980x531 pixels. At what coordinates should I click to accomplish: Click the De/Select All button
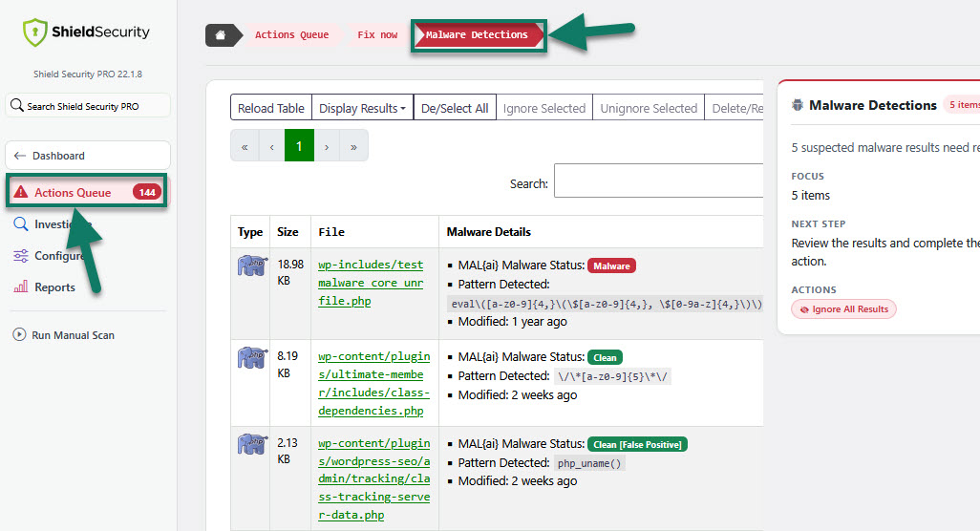(455, 108)
